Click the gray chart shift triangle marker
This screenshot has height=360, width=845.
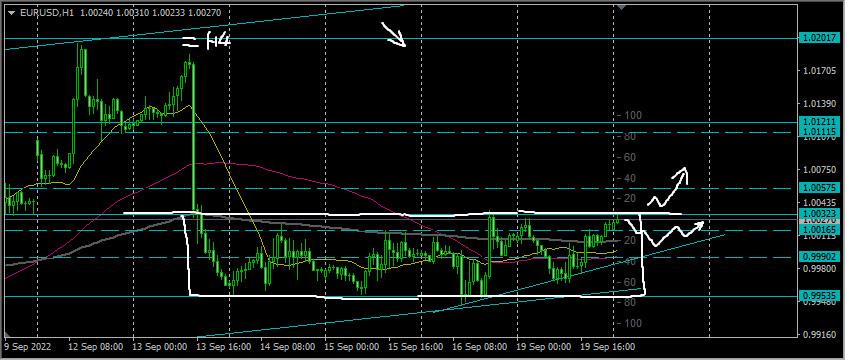pyautogui.click(x=621, y=7)
